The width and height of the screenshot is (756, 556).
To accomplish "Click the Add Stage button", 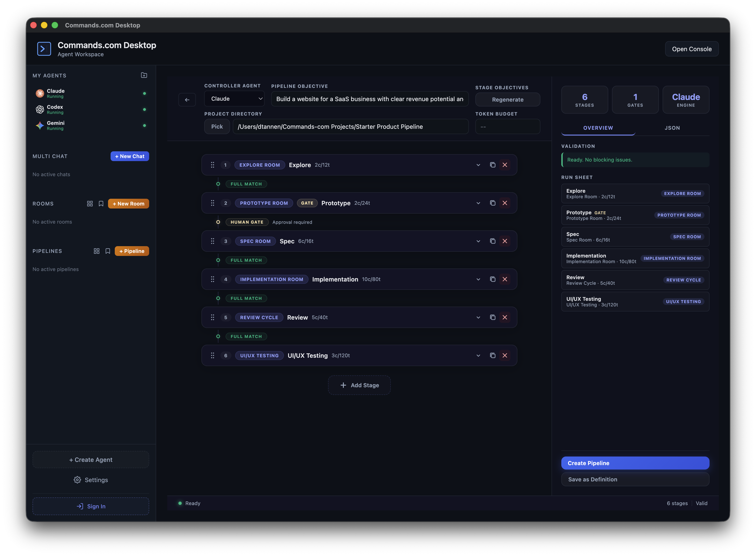I will pos(359,385).
